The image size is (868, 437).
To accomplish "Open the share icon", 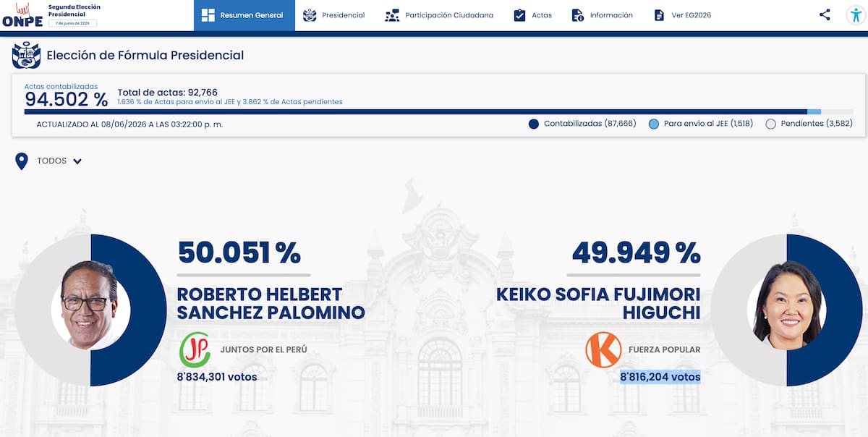I will [825, 14].
